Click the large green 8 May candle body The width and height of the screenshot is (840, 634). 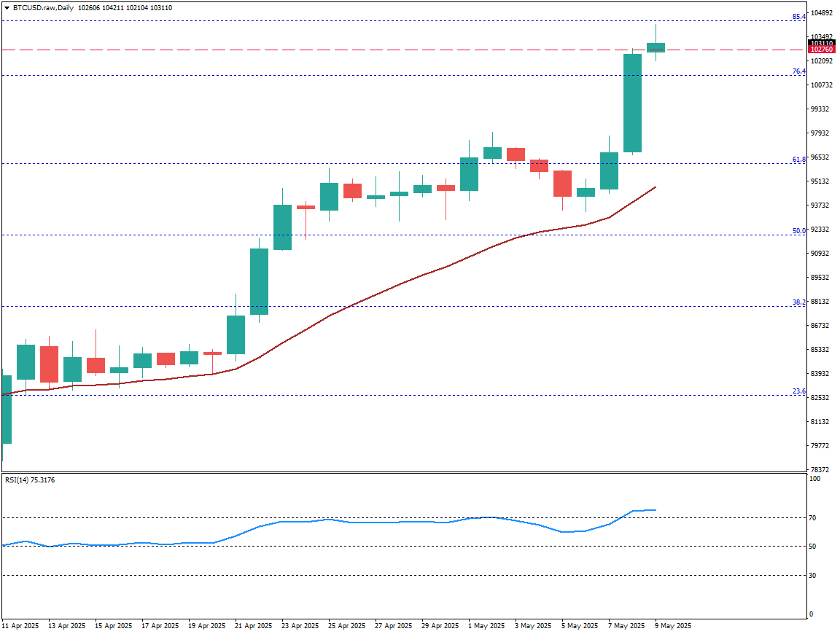pos(632,103)
